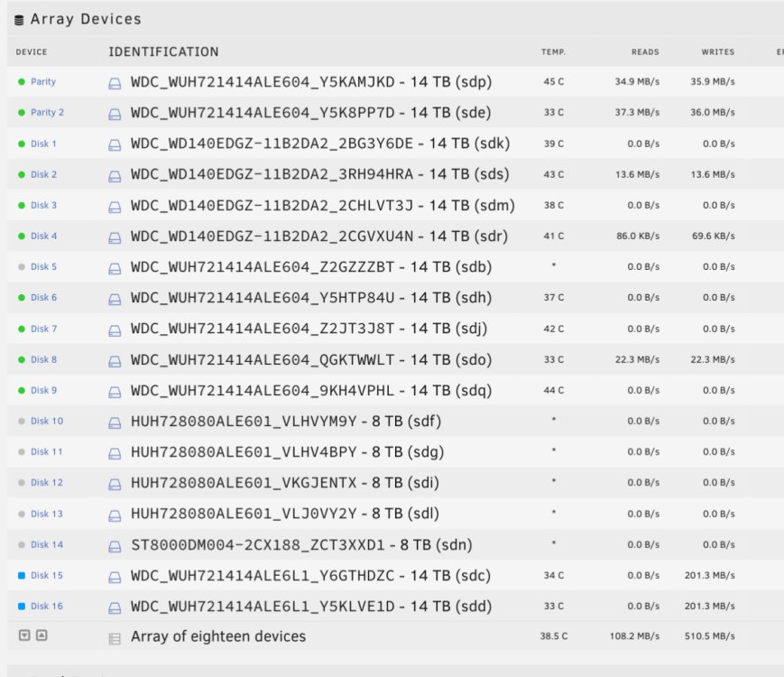Click the 201.3 MB/s write value for Disk 15
Screen dimensions: 784x677
tap(709, 575)
